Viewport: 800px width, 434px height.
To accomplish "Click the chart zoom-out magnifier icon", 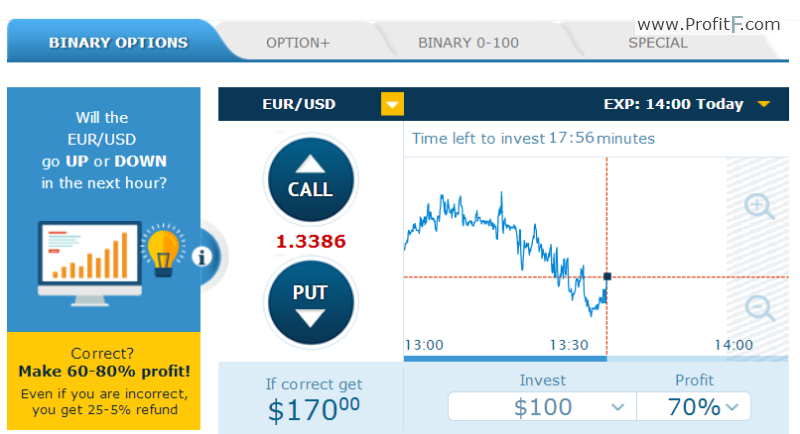I will (760, 308).
